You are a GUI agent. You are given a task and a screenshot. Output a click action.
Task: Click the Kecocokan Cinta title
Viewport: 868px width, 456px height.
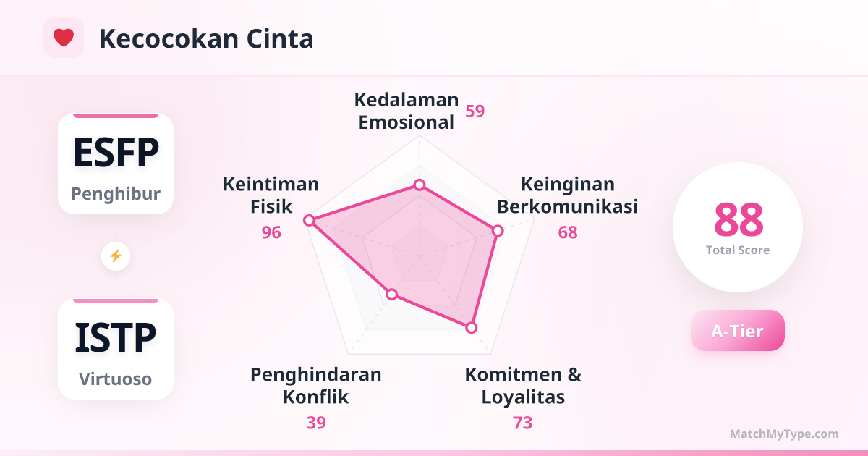206,39
